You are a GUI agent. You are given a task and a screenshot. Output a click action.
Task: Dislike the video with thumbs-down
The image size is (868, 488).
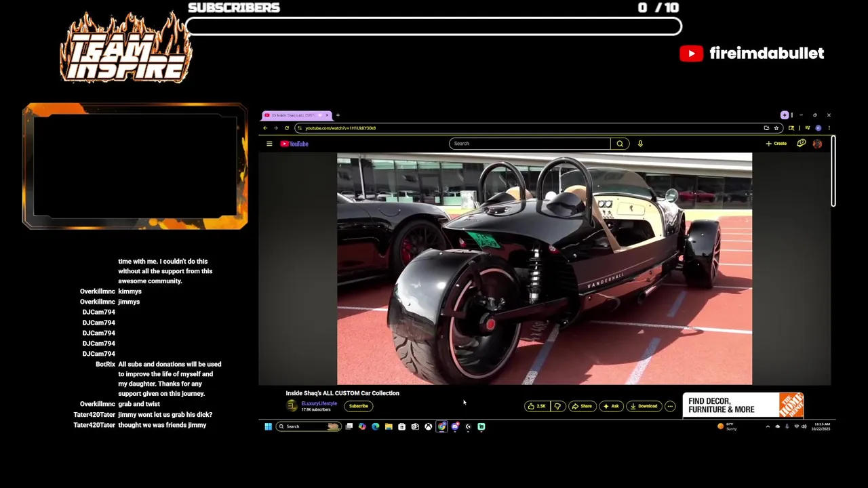pyautogui.click(x=557, y=406)
